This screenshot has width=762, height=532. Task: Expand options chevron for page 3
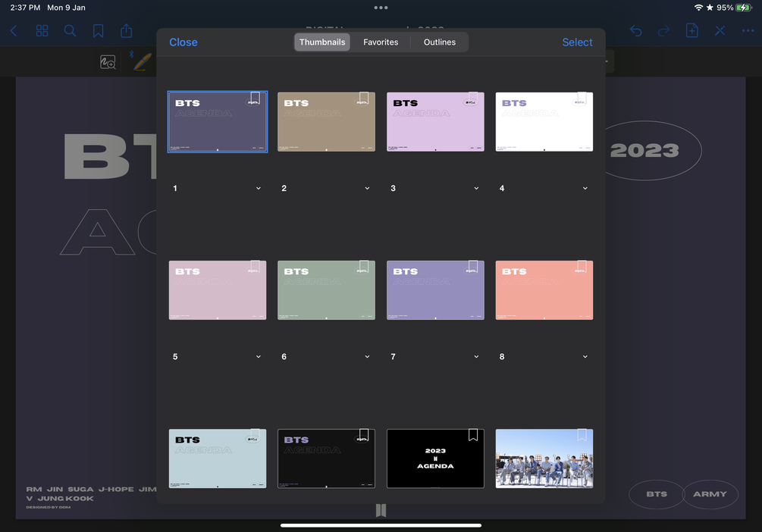coord(476,188)
